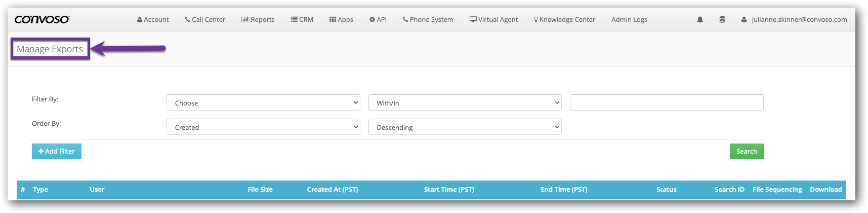
Task: Expand the With/In dropdown
Action: tap(465, 102)
